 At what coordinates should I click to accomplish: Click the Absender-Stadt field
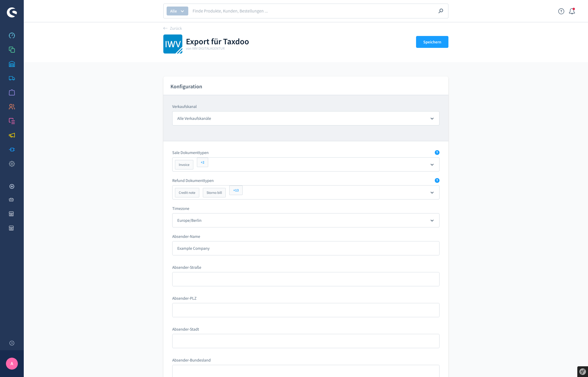pos(306,341)
